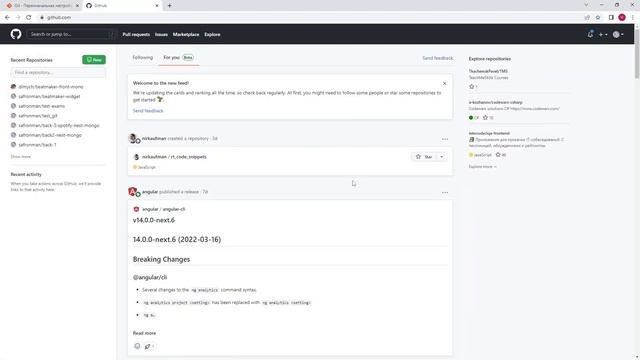Click Send feedback inside welcome banner
Image resolution: width=640 pixels, height=360 pixels.
[x=148, y=111]
